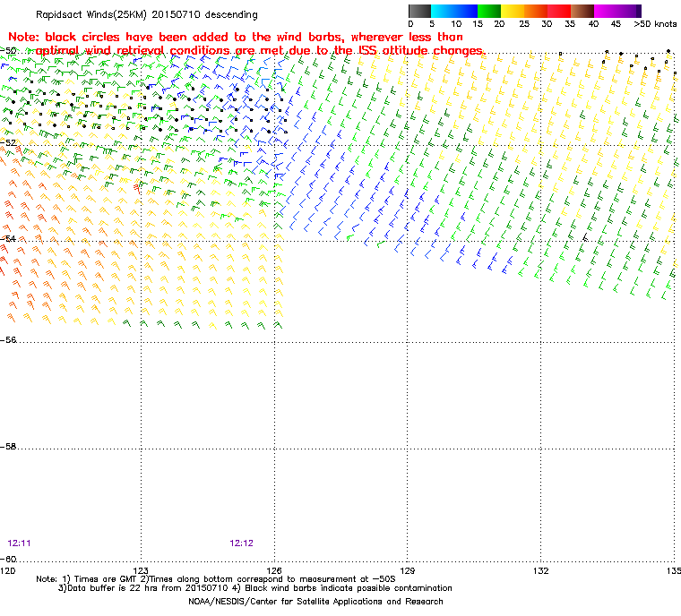Click the title 'Rapidsact Winds(25KM) 20150710 descending'
This screenshot has width=681, height=616.
tap(147, 14)
